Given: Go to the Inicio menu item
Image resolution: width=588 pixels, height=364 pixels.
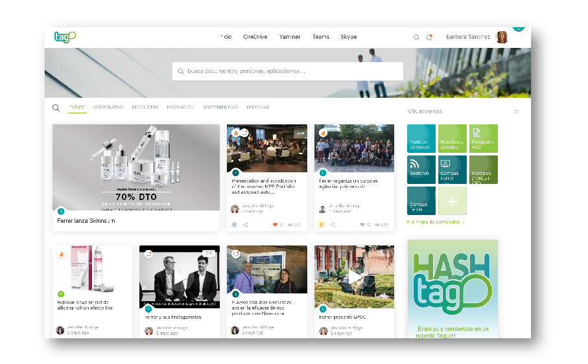Looking at the screenshot, I should pyautogui.click(x=225, y=37).
